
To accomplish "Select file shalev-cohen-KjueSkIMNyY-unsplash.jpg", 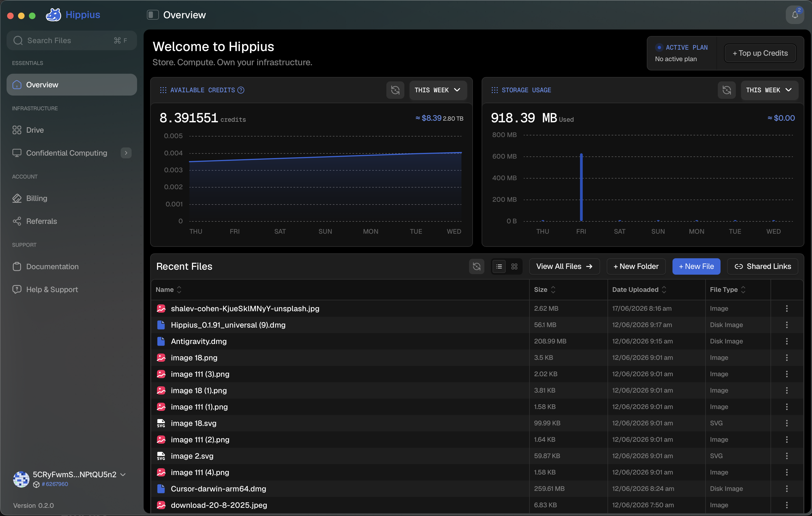I will (x=245, y=309).
